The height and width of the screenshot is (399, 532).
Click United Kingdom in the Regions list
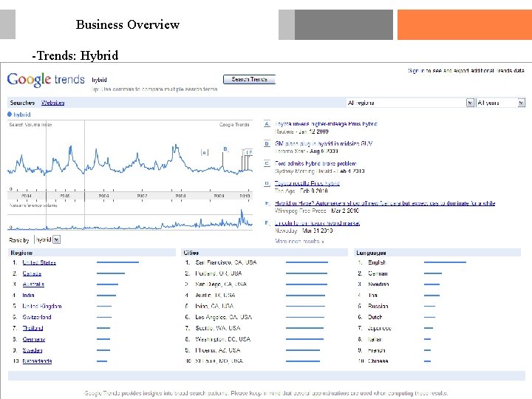(41, 306)
